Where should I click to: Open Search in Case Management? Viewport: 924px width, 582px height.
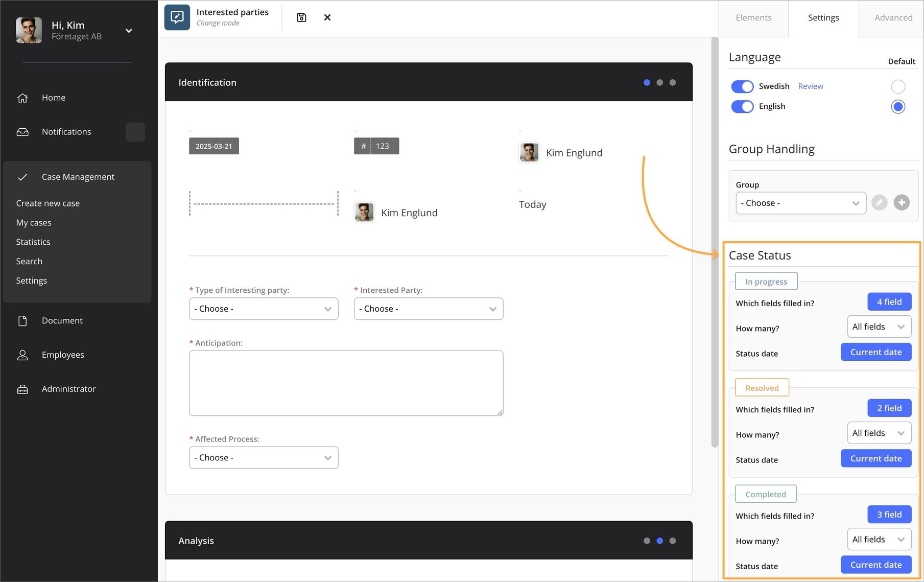[x=29, y=262]
